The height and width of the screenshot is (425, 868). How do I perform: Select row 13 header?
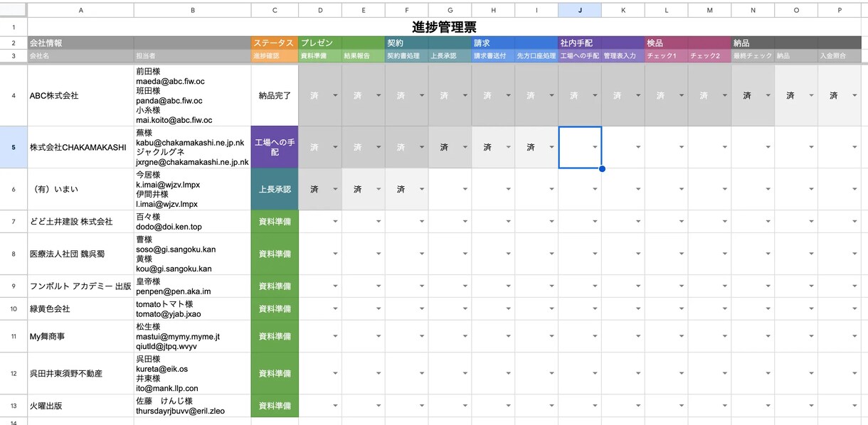pyautogui.click(x=14, y=406)
